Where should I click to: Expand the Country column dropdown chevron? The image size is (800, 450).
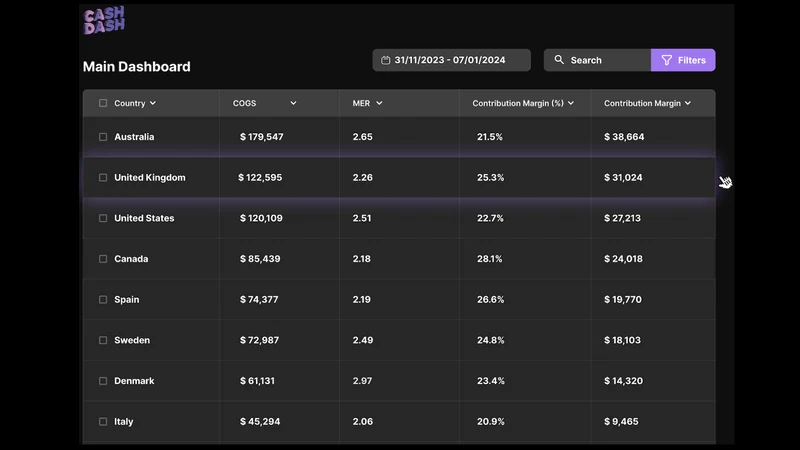(x=153, y=103)
